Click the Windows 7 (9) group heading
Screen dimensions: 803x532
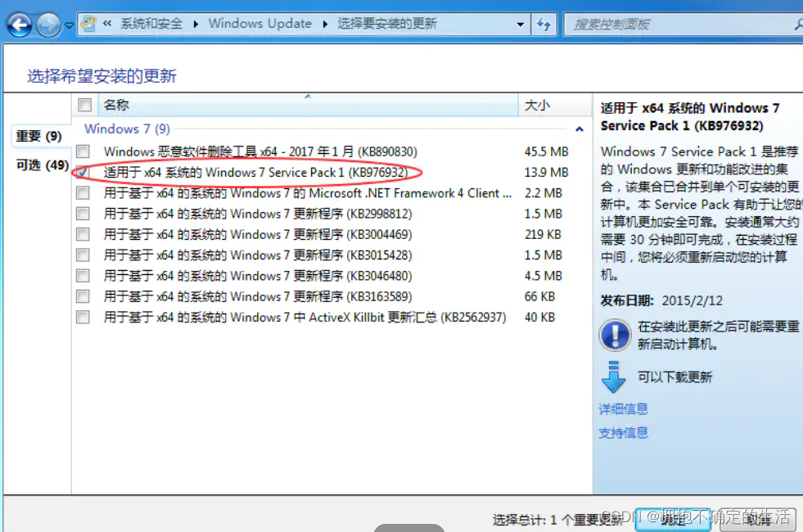(127, 128)
